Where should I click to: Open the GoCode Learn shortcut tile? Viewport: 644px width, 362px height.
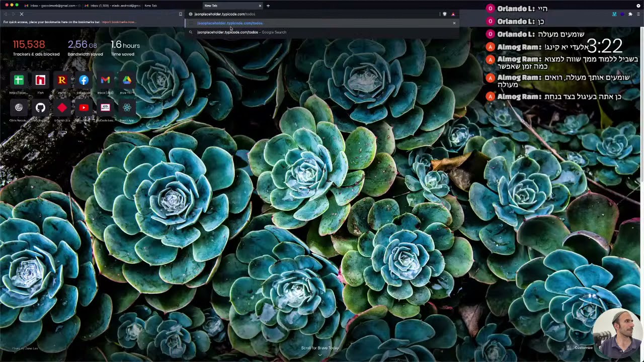pos(105,108)
